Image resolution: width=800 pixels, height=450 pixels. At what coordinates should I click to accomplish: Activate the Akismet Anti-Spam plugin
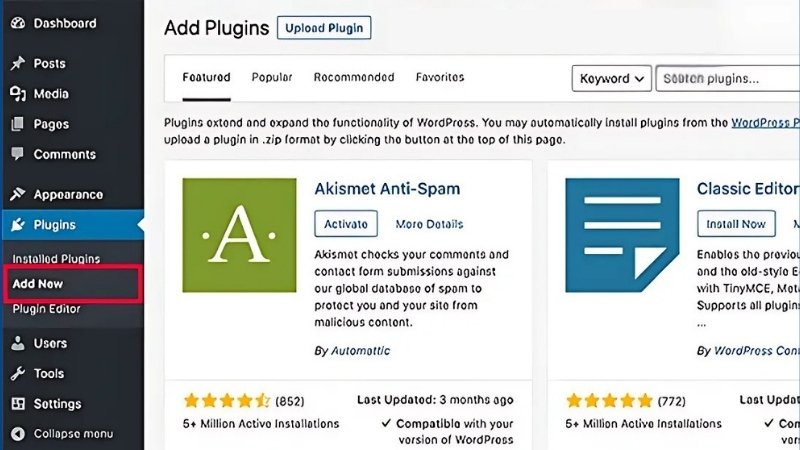[x=347, y=224]
